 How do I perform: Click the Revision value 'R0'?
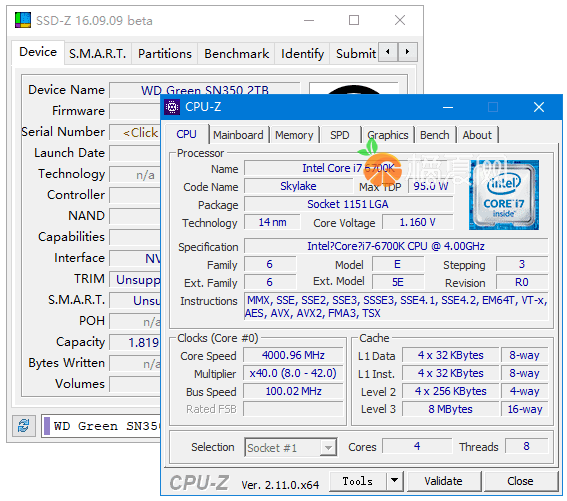click(x=522, y=282)
